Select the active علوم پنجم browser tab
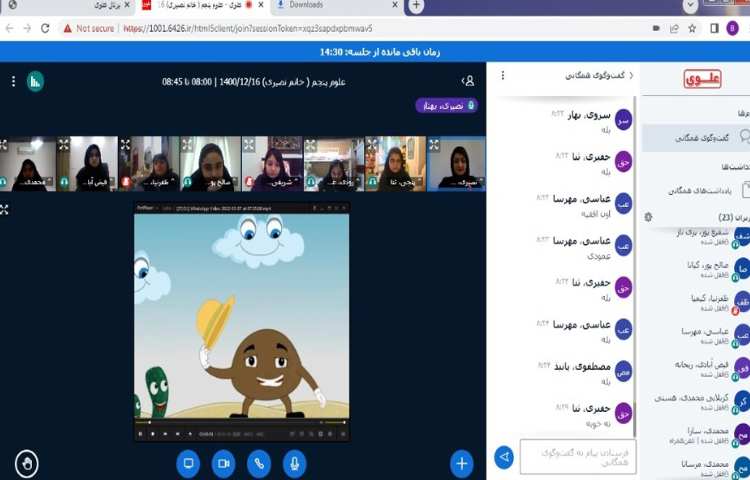Screen dimensions: 750x480 [x=204, y=6]
